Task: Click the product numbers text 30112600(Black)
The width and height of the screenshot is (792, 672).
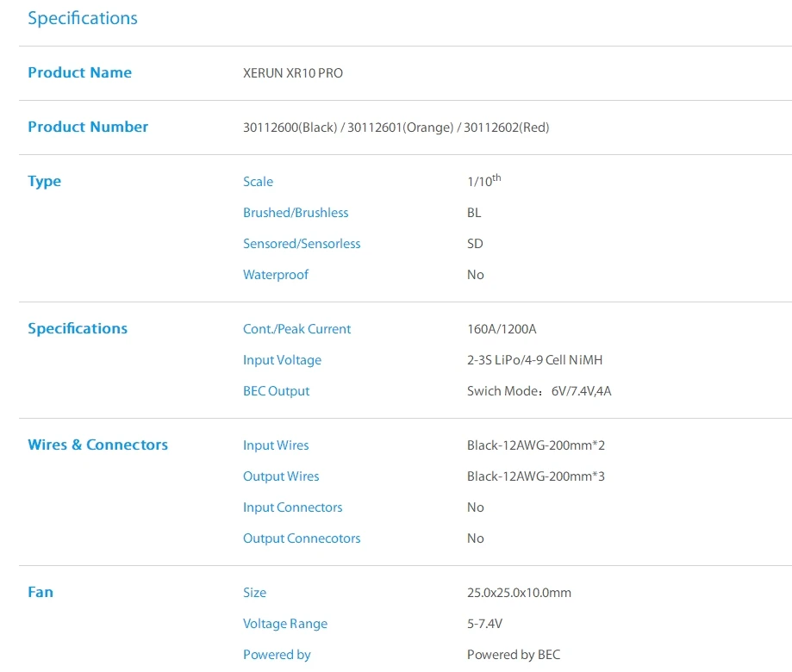Action: 290,128
